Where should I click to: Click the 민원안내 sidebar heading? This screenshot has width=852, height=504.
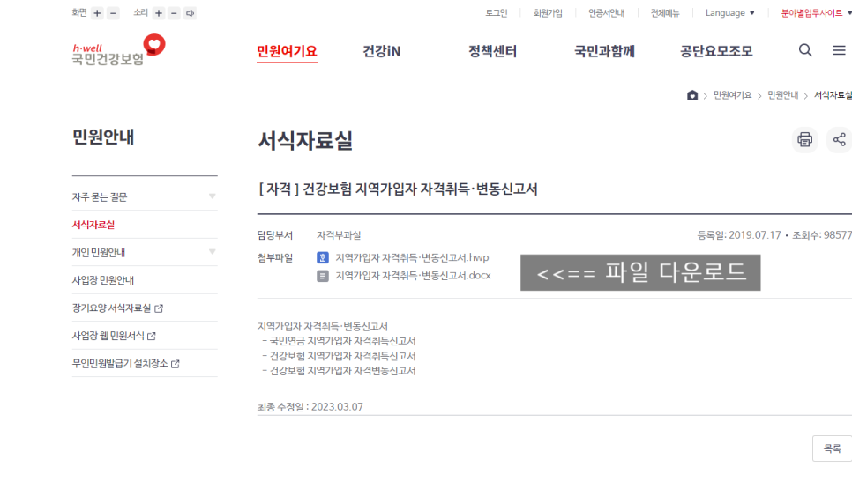(x=102, y=137)
